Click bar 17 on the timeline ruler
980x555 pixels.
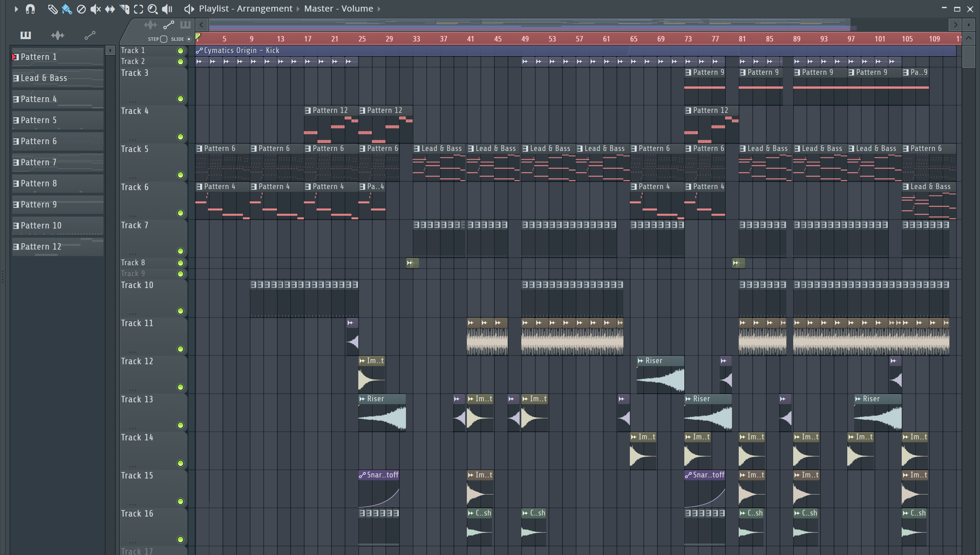(308, 39)
